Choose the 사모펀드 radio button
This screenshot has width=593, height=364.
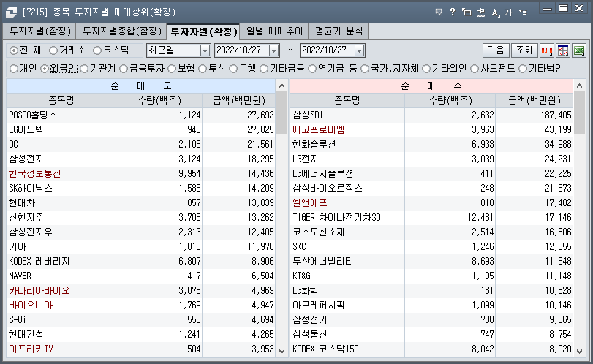(475, 69)
